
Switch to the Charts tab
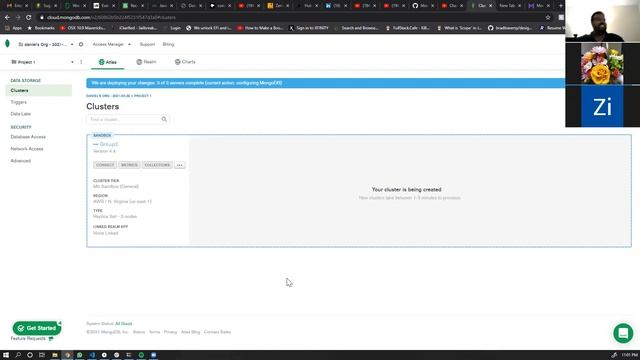click(185, 62)
